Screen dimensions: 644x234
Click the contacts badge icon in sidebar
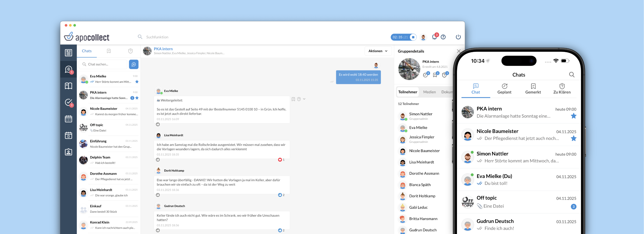tap(68, 152)
